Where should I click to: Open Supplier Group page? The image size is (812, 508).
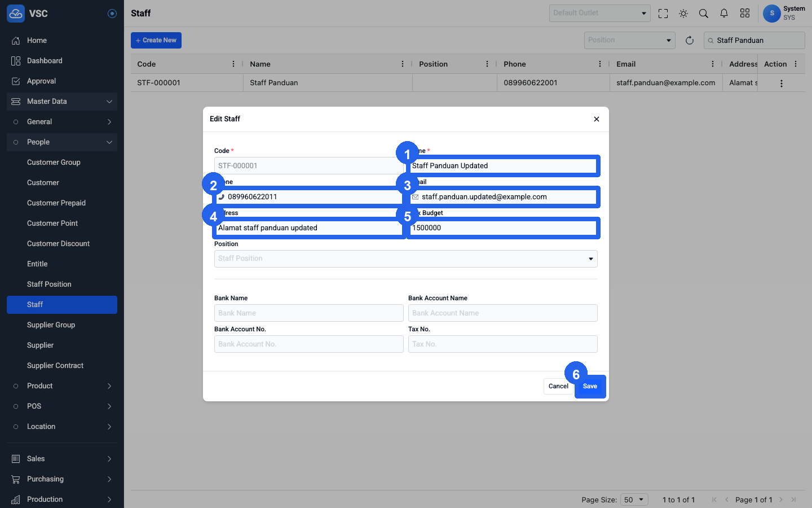[x=62, y=325]
